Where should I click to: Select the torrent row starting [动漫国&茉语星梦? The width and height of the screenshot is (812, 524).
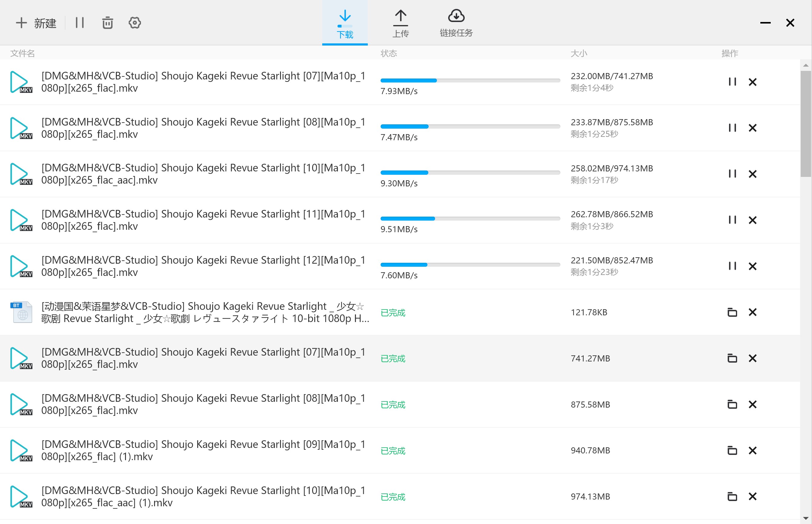[x=400, y=312]
